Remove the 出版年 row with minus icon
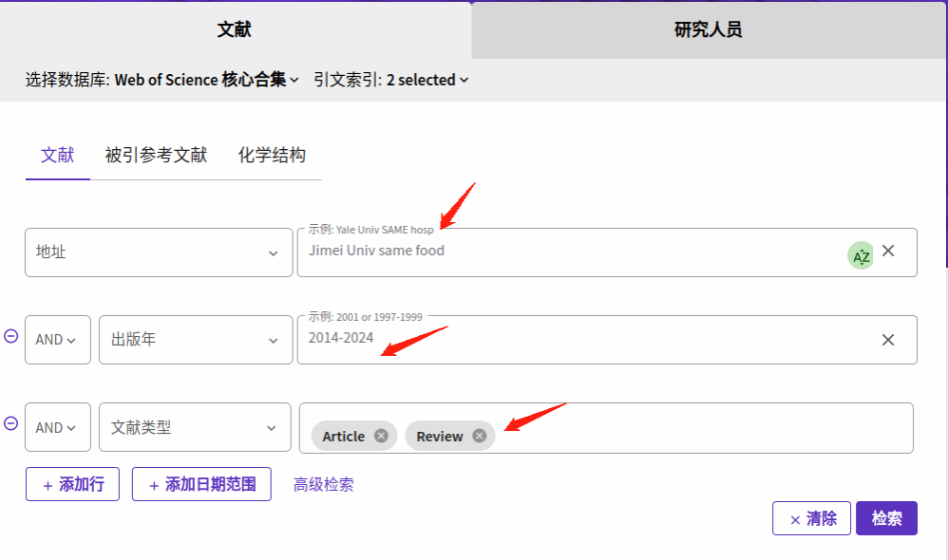Screen dimensions: 948x560 [10, 336]
